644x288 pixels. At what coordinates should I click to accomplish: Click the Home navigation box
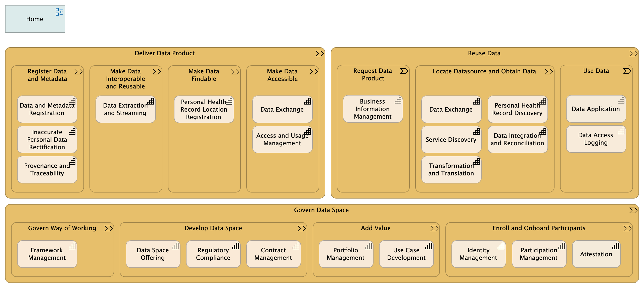pos(35,19)
